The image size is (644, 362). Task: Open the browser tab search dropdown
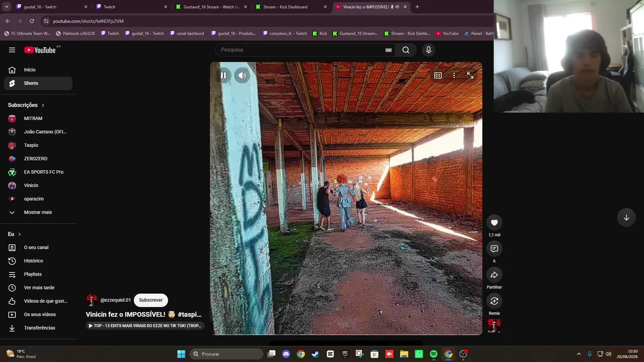[7, 7]
